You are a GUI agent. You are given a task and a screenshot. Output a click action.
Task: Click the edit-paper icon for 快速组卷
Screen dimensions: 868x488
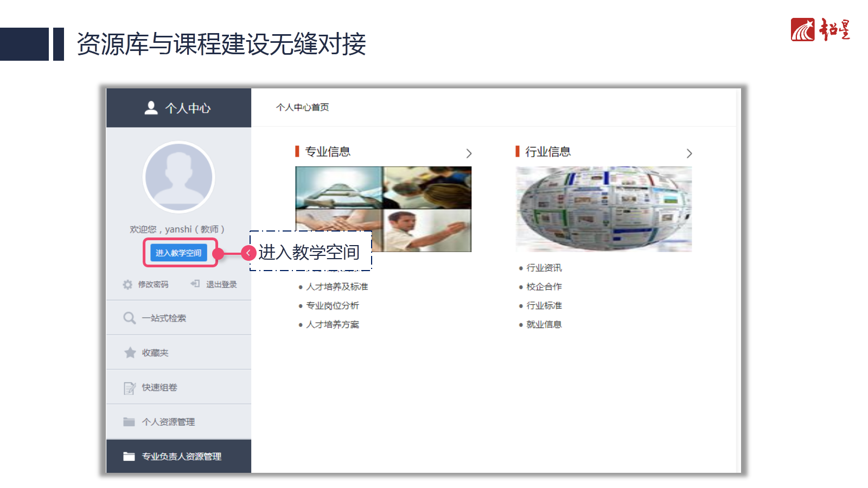[130, 388]
